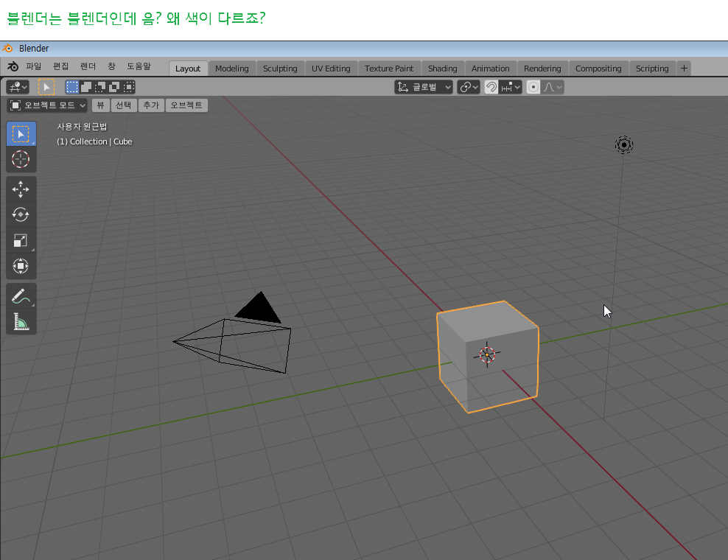Click the active tool arrow icon in header
This screenshot has height=560, width=728.
click(46, 87)
